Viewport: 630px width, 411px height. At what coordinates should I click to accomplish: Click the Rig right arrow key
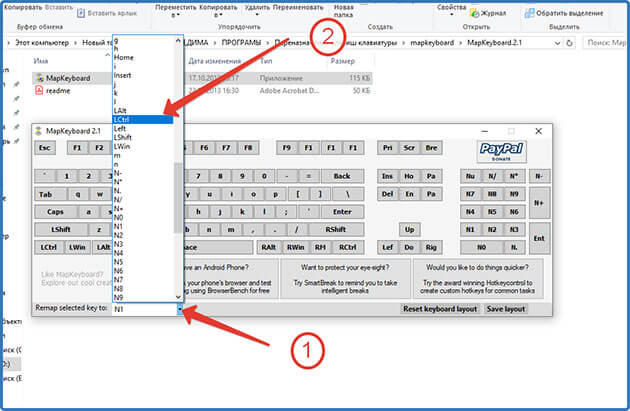pyautogui.click(x=432, y=247)
